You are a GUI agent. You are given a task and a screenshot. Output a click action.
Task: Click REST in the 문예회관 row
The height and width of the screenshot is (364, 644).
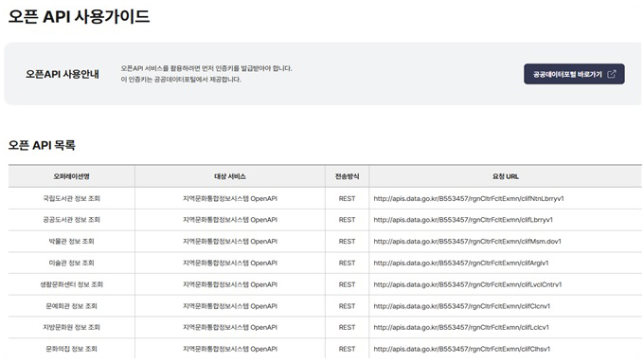pos(347,306)
